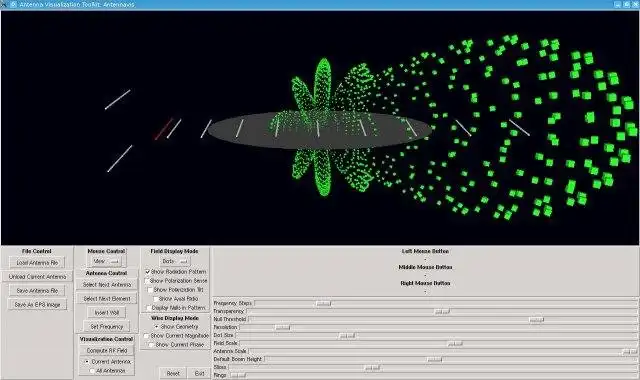This screenshot has height=380, width=640.
Task: Click the Antenna Scale slider handle
Action: (629, 351)
